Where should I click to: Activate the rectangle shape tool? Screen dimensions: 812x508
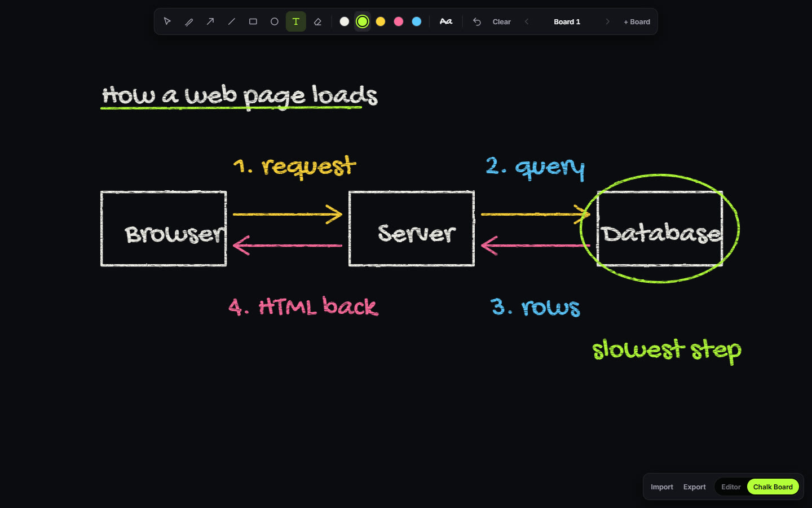[253, 21]
